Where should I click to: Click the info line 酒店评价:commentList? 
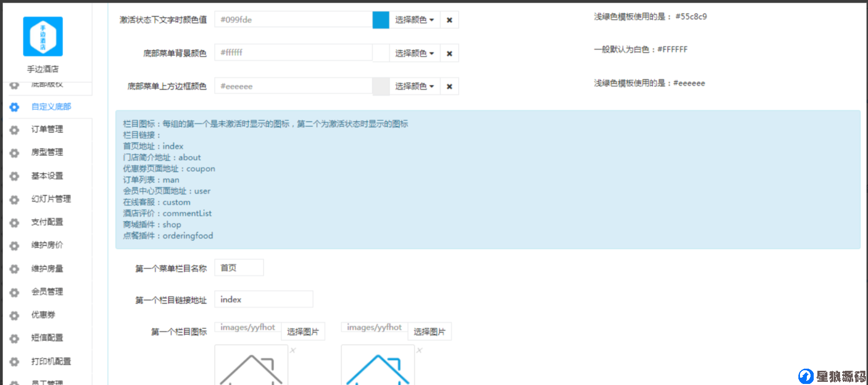(x=167, y=213)
